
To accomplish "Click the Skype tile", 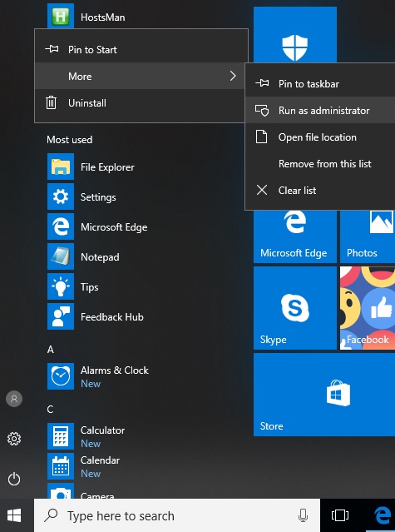I will [294, 308].
